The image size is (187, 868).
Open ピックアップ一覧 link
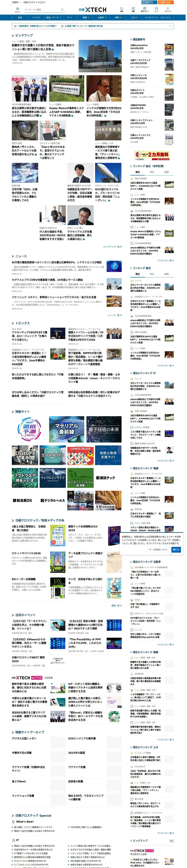(x=112, y=247)
